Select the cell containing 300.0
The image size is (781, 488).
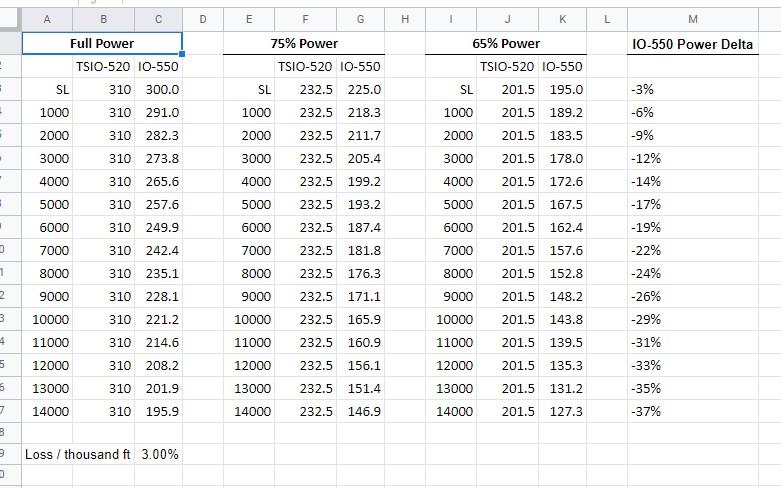pos(160,89)
